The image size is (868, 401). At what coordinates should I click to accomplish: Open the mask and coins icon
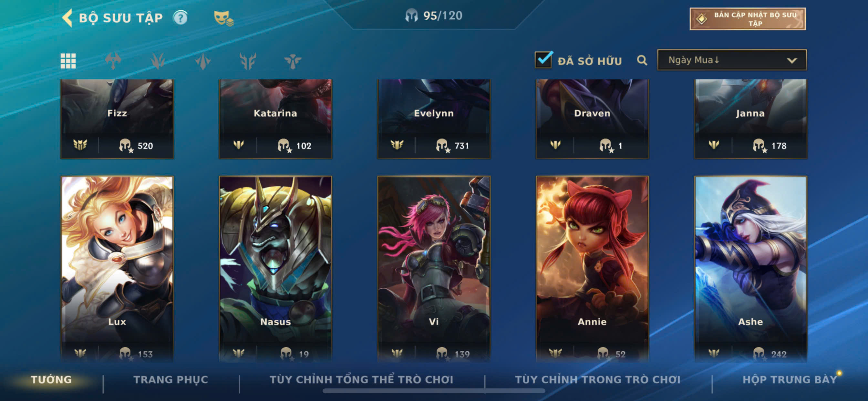pyautogui.click(x=223, y=18)
